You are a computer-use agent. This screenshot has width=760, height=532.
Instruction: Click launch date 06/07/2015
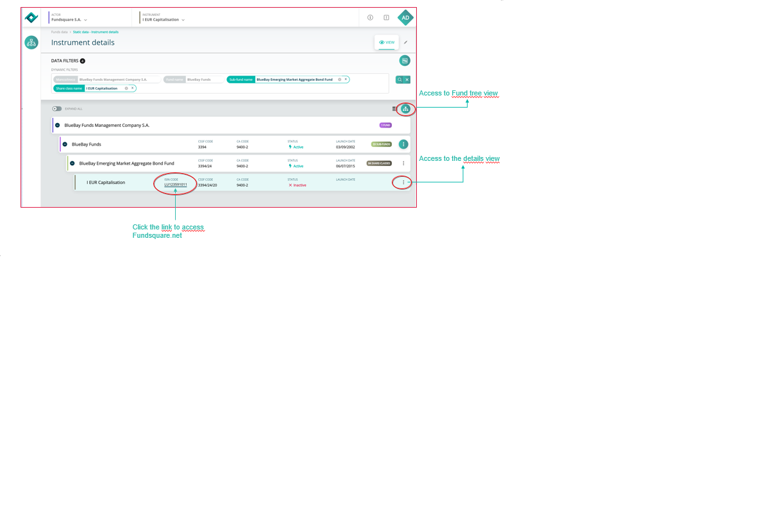[x=346, y=166]
